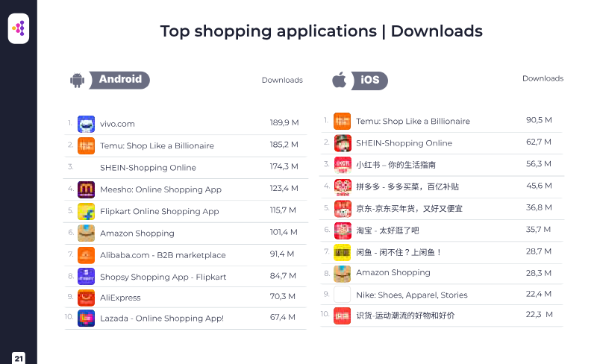
Task: Click the Flipkart app icon
Action: (86, 211)
